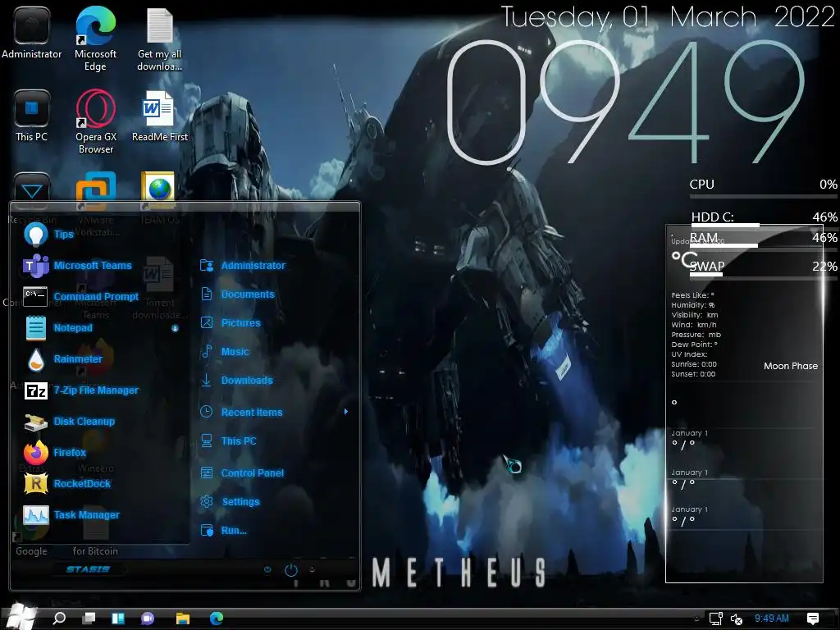This screenshot has width=840, height=630.
Task: Open Command Prompt in start menu
Action: (x=81, y=296)
